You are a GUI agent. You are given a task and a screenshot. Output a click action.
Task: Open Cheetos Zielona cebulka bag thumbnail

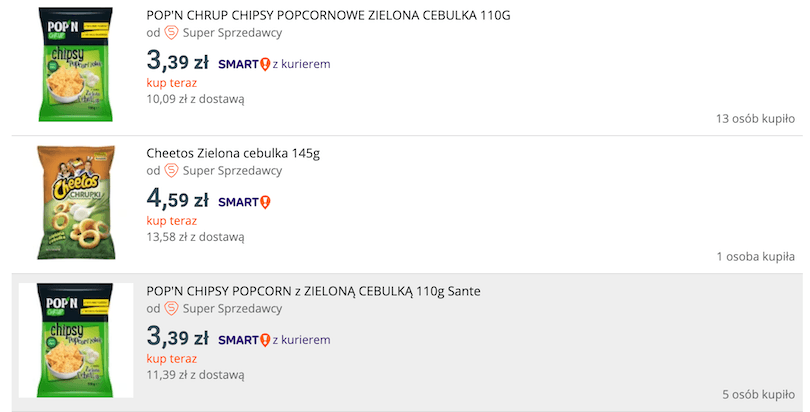tap(76, 203)
